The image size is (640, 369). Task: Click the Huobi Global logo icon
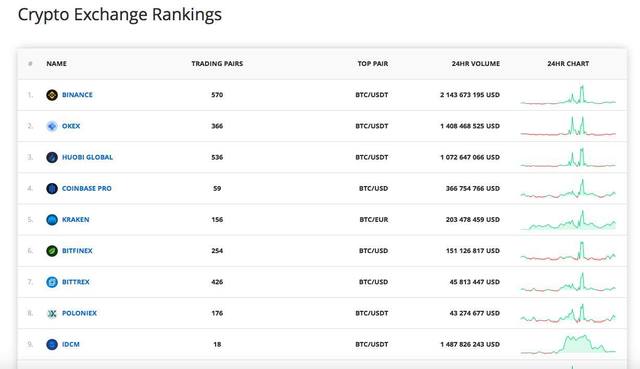click(x=52, y=157)
